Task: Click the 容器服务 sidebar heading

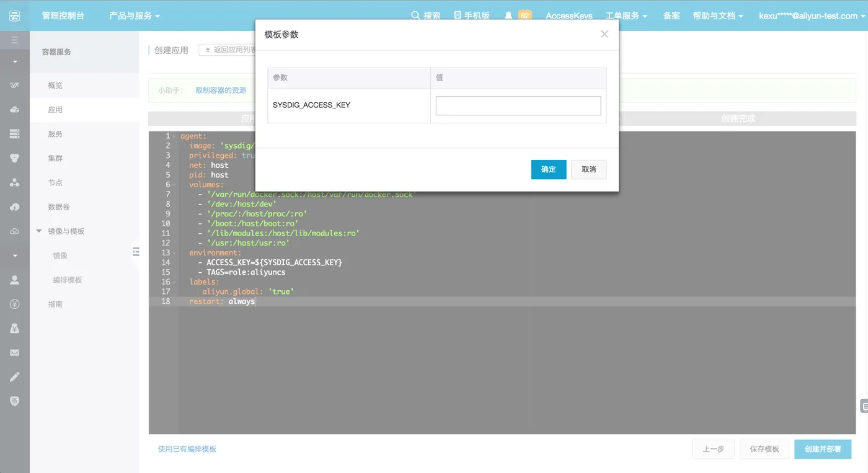Action: (56, 52)
